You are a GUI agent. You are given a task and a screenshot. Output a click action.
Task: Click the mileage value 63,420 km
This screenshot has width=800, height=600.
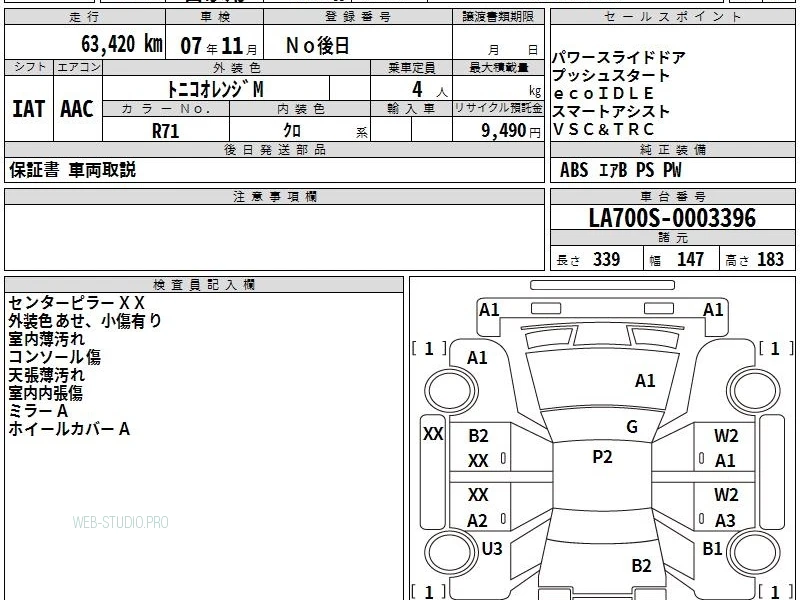pyautogui.click(x=122, y=44)
